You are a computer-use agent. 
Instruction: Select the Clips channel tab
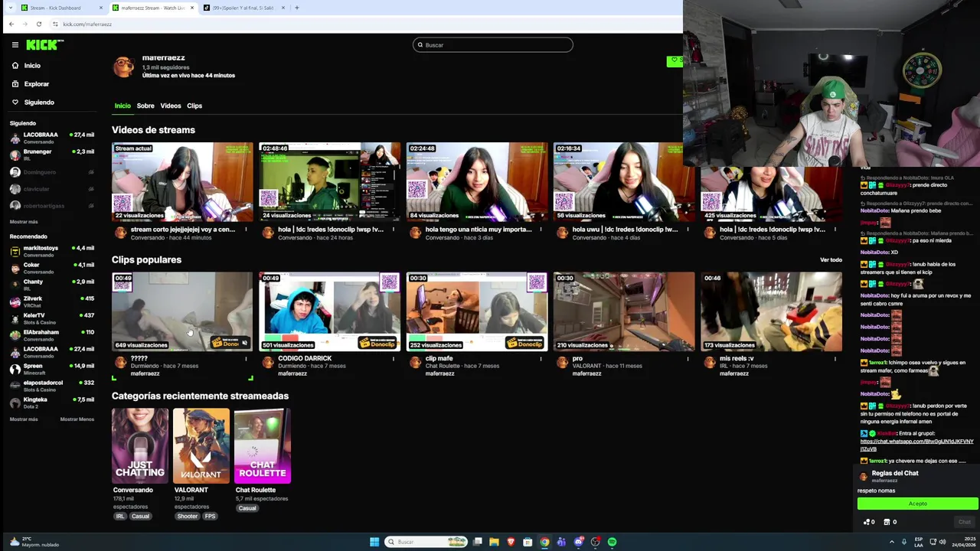pyautogui.click(x=194, y=106)
